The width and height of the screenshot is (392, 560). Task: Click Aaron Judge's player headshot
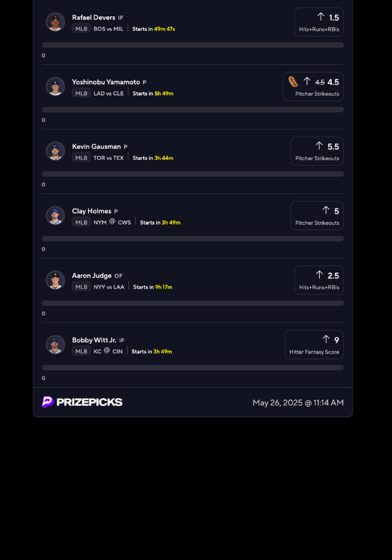[x=55, y=280]
